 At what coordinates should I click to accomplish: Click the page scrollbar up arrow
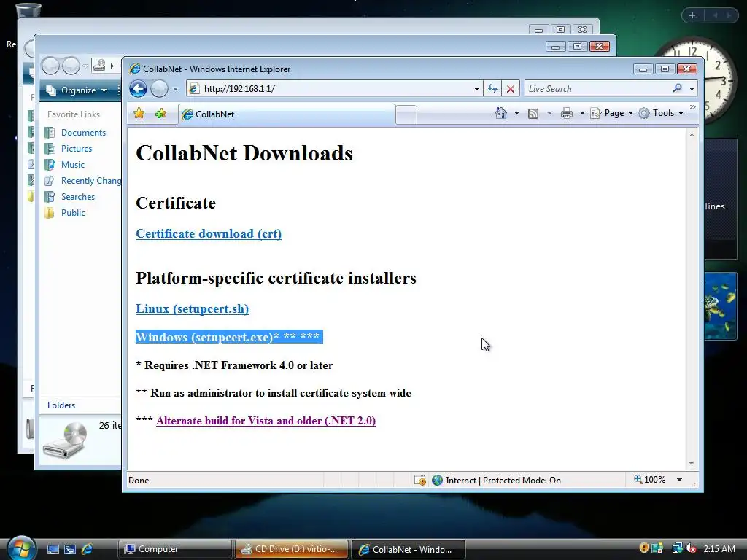(x=692, y=135)
